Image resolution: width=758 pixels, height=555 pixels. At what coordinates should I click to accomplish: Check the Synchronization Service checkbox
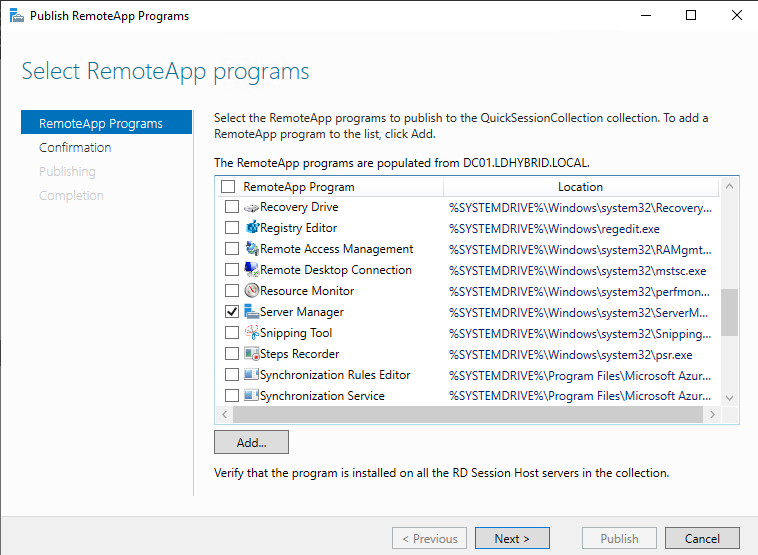[232, 395]
